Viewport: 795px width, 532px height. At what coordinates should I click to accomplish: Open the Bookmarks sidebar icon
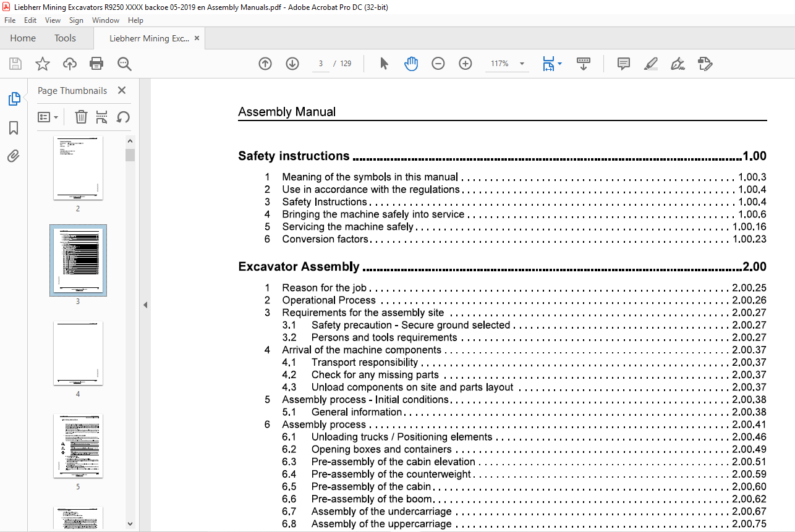point(14,128)
